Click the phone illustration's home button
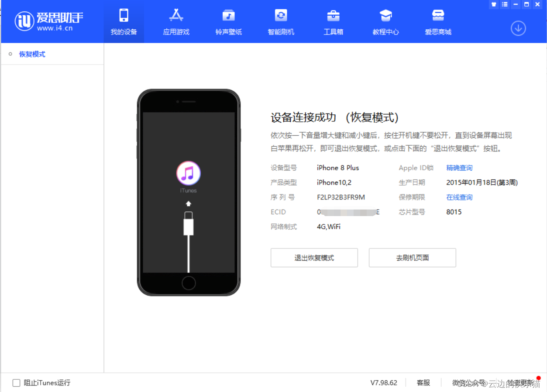Image resolution: width=547 pixels, height=392 pixels. [189, 283]
